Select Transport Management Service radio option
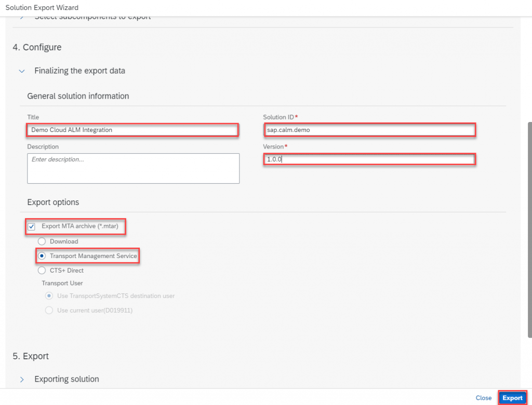The width and height of the screenshot is (532, 405). point(42,256)
